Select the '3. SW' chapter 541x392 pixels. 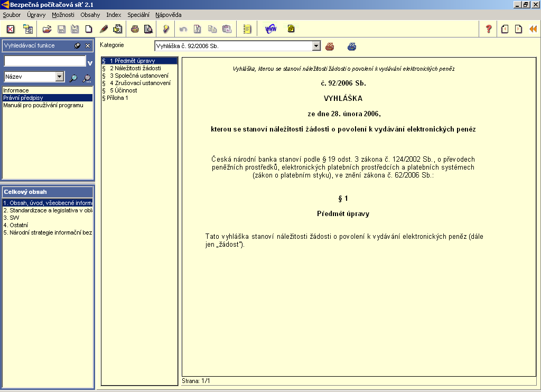point(48,218)
